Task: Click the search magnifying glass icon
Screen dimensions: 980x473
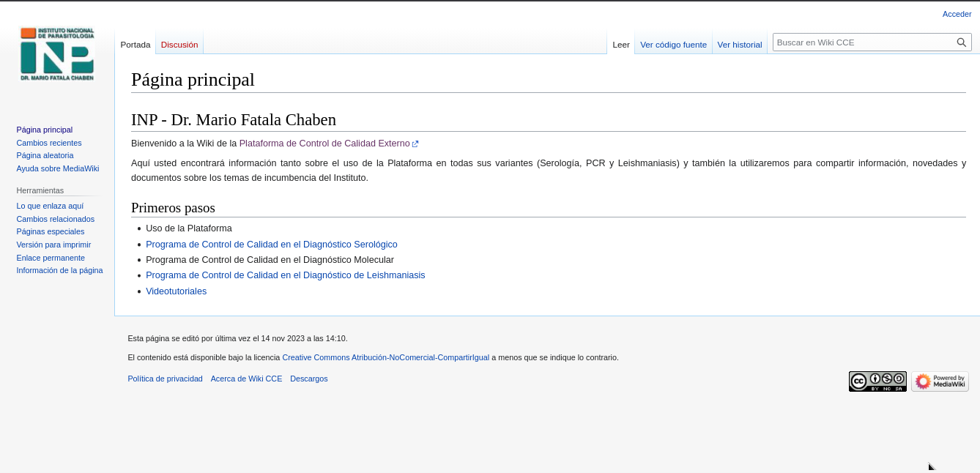Action: click(x=961, y=42)
